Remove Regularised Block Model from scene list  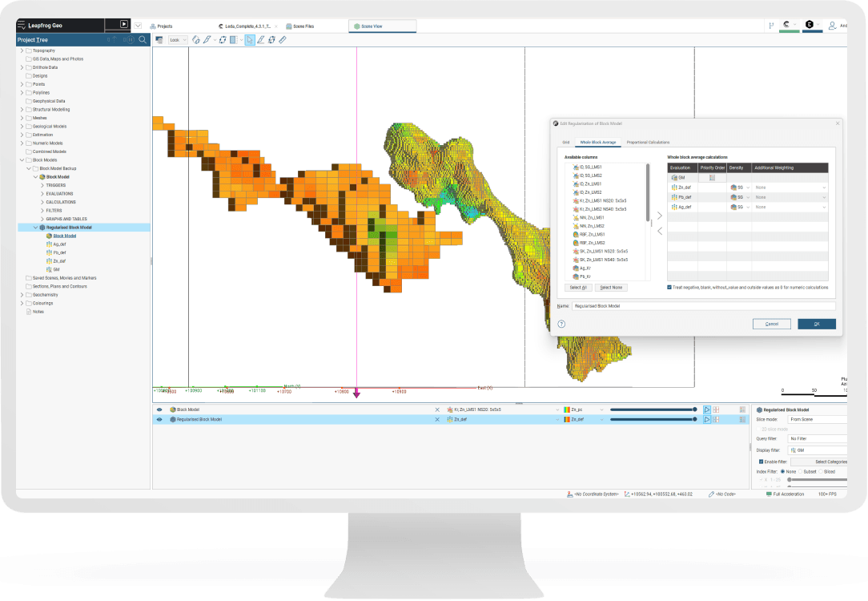point(437,420)
